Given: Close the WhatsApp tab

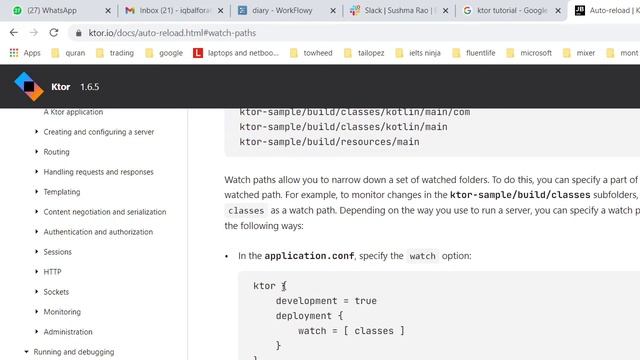Looking at the screenshot, I should [108, 11].
